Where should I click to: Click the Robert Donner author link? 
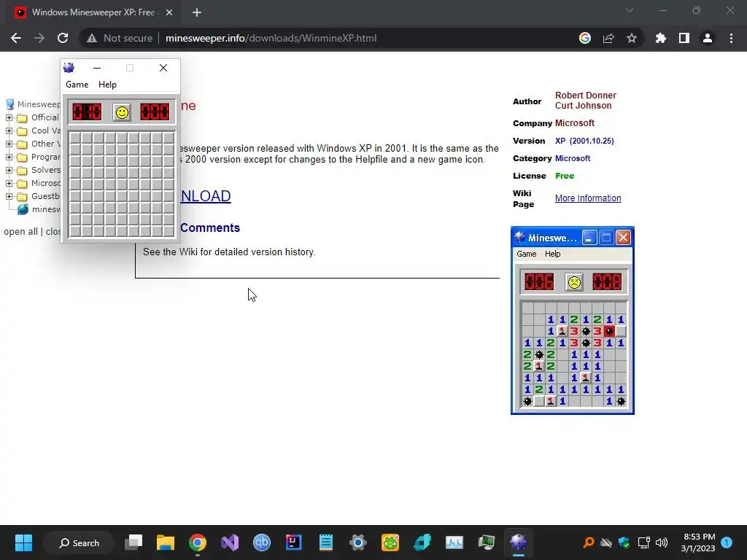[x=586, y=96]
